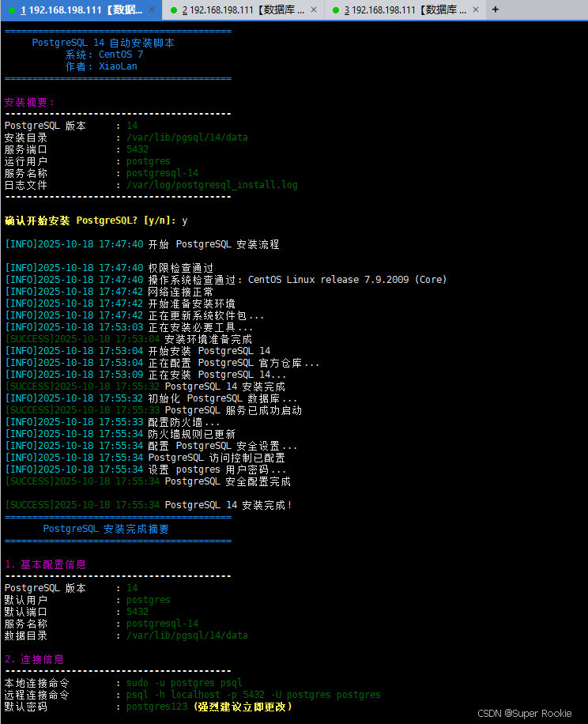Click log line '正在安装必要工具...'
The width and height of the screenshot is (588, 724).
[x=129, y=327]
